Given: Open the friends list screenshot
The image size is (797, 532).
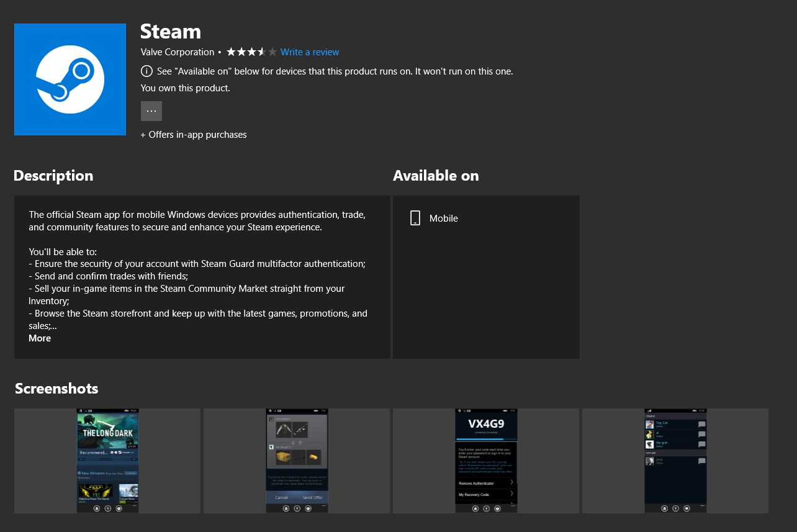Looking at the screenshot, I should click(x=675, y=461).
